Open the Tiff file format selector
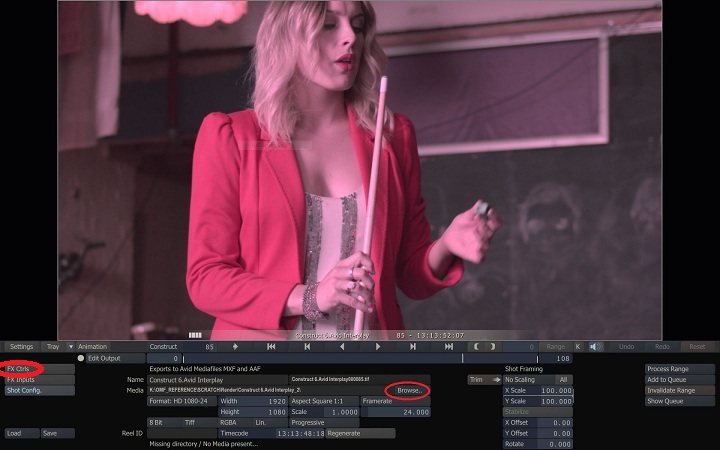 click(200, 422)
